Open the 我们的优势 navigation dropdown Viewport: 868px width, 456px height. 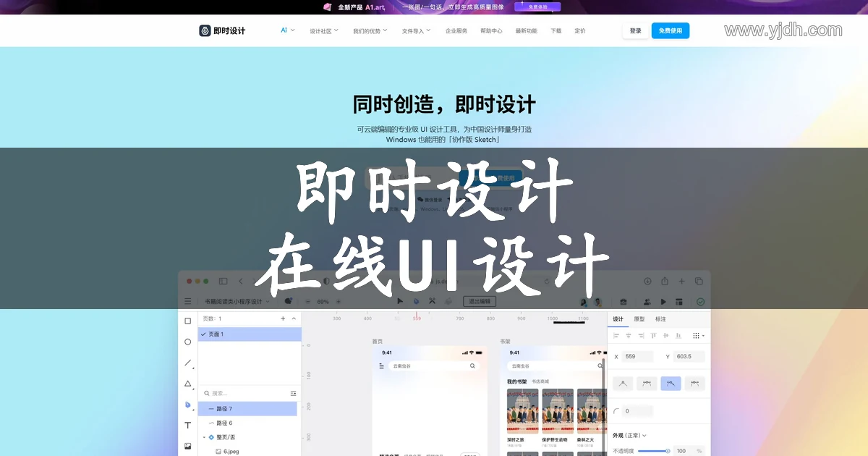click(x=370, y=31)
